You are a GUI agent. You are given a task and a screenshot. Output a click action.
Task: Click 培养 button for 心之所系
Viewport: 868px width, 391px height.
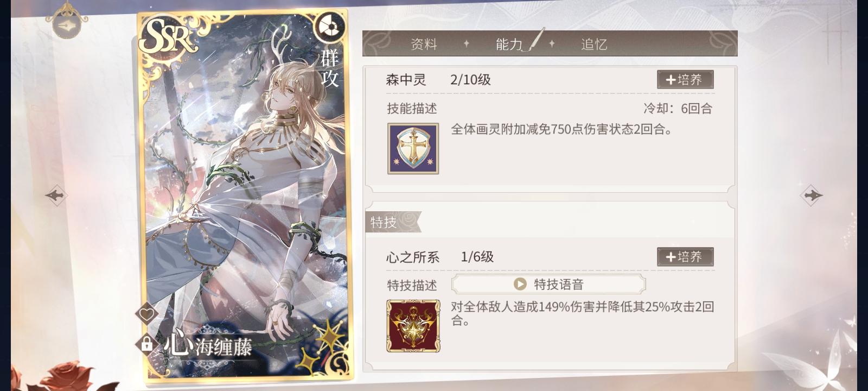[685, 257]
